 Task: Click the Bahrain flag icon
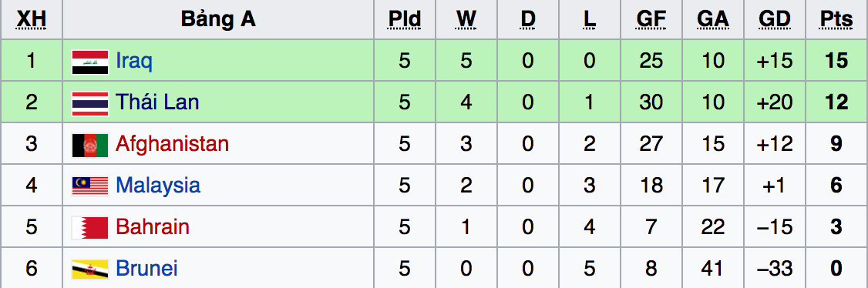90,228
